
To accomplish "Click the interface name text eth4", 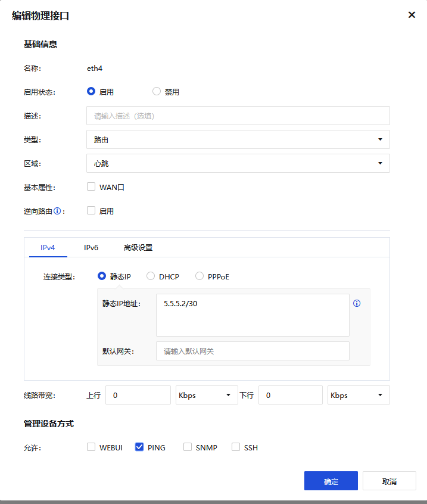I will tap(95, 68).
